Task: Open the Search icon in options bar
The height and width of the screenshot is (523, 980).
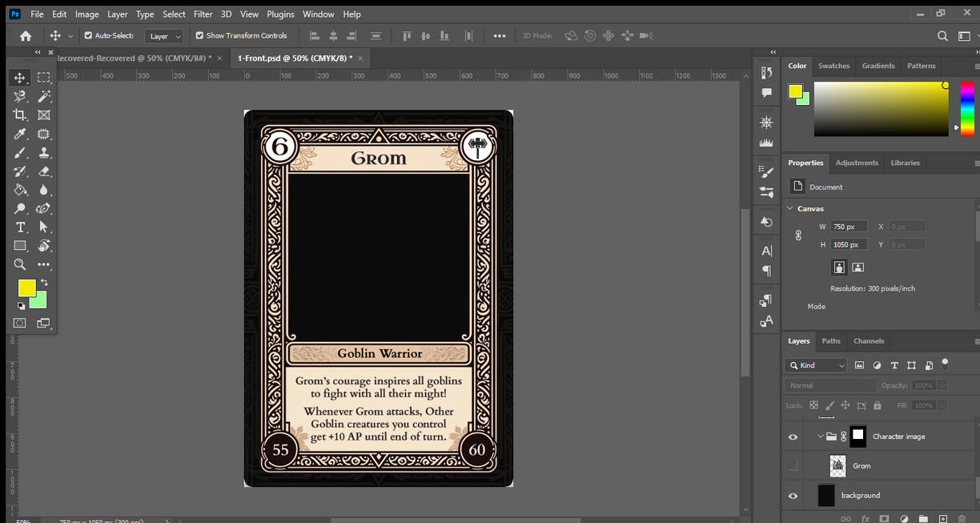Action: (x=942, y=36)
